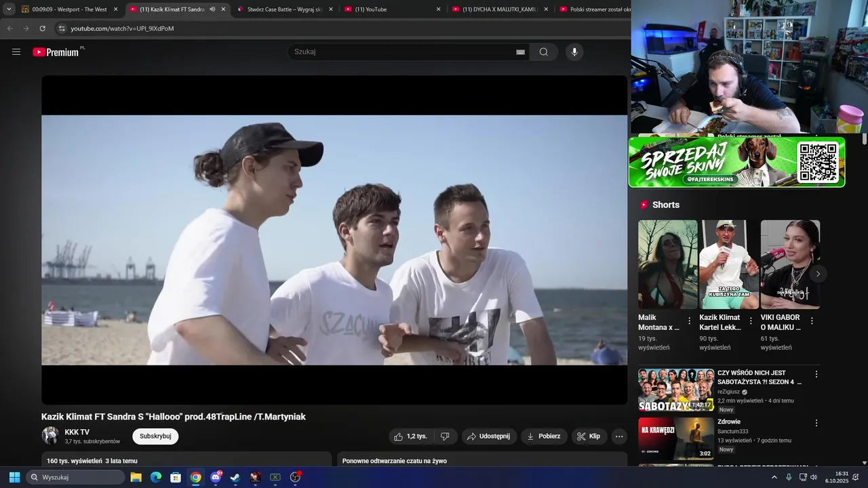The width and height of the screenshot is (868, 488).
Task: Open options menu for VIKI GABOR short
Action: point(812,321)
